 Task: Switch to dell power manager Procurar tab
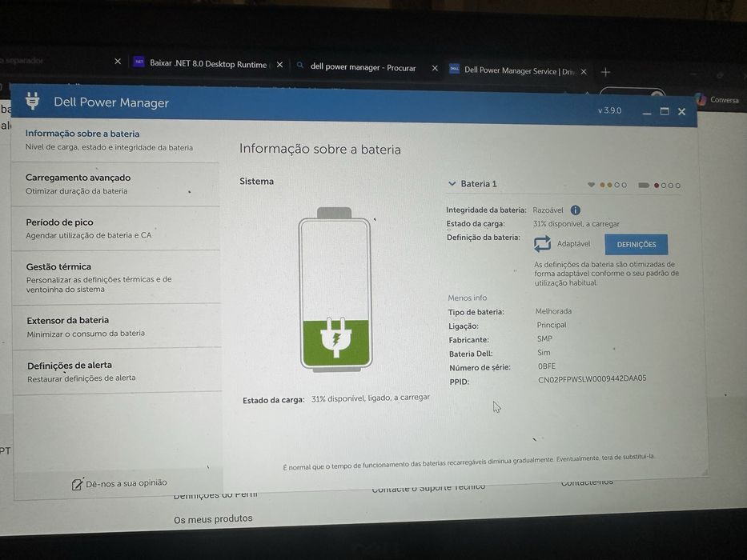point(363,67)
